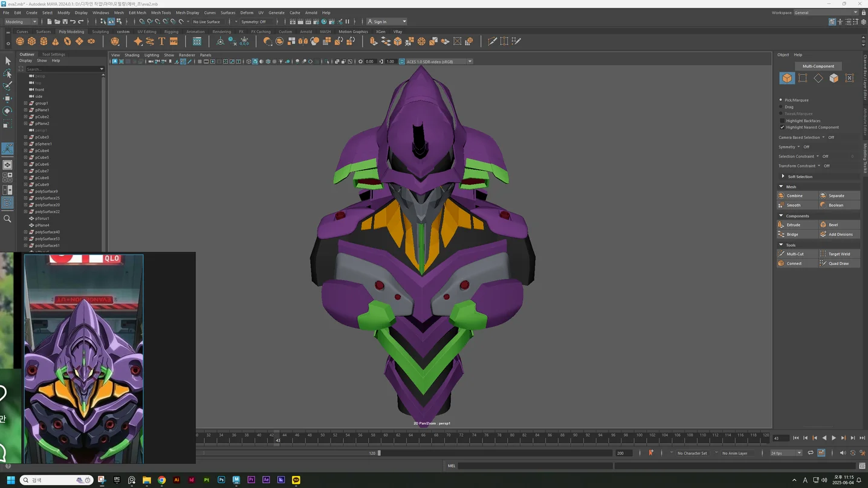This screenshot has height=488, width=868.
Task: Create a polygon cone from the shelf
Action: click(x=56, y=41)
